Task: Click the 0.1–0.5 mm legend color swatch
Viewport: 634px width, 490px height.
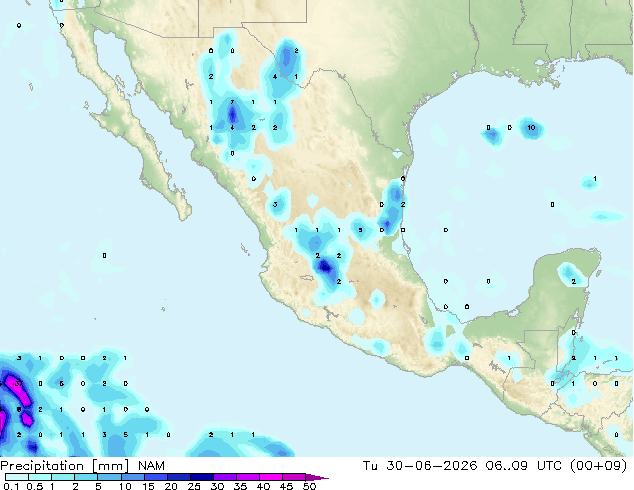Action: [17, 477]
